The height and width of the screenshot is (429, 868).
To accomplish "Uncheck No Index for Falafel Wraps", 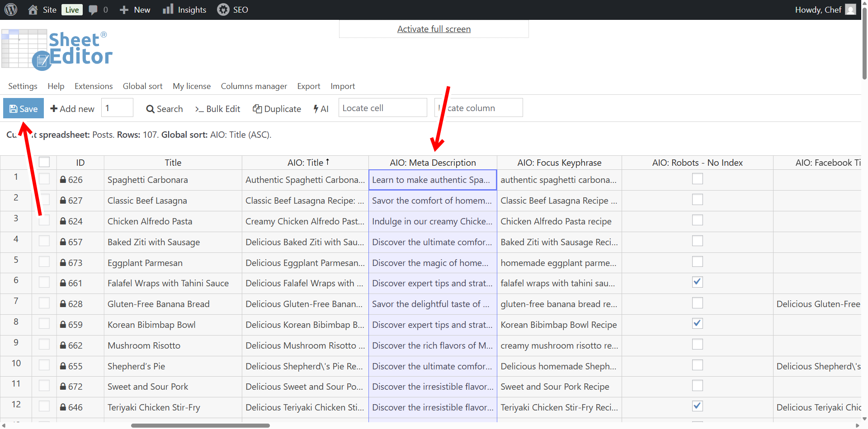I will click(697, 282).
